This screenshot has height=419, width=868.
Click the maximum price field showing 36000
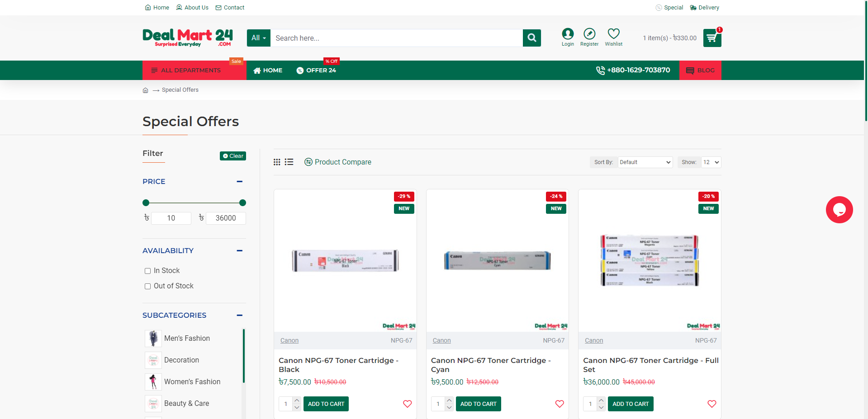(226, 218)
